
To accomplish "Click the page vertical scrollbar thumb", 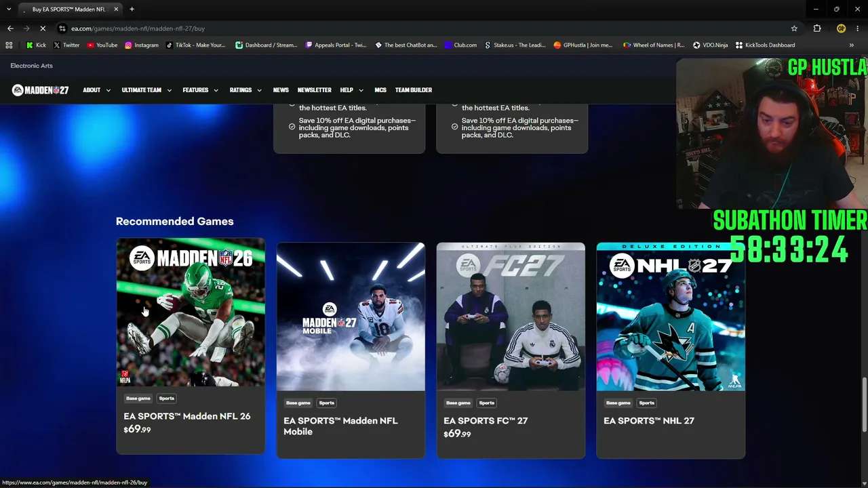I will point(864,405).
